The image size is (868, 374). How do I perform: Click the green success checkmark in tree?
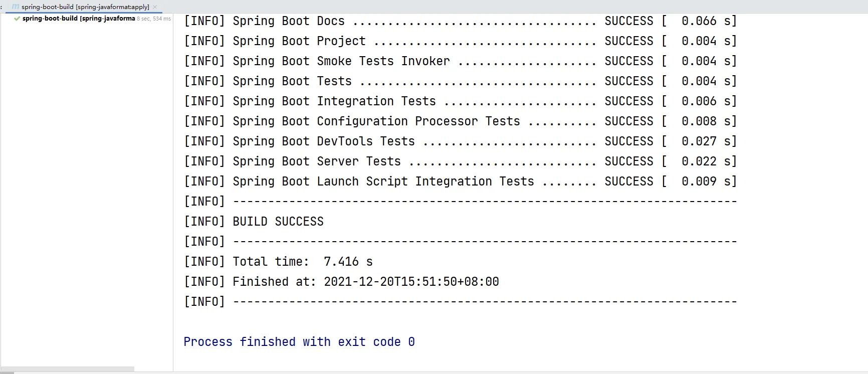(x=17, y=19)
